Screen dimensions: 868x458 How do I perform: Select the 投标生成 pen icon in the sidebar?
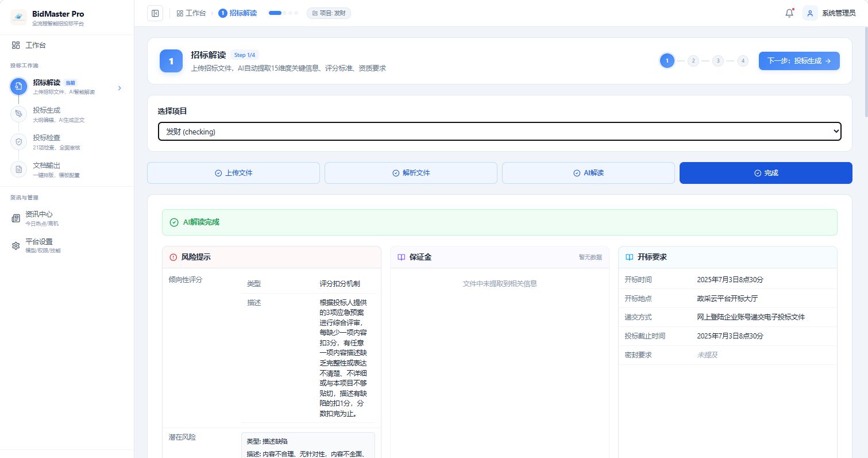pos(18,114)
